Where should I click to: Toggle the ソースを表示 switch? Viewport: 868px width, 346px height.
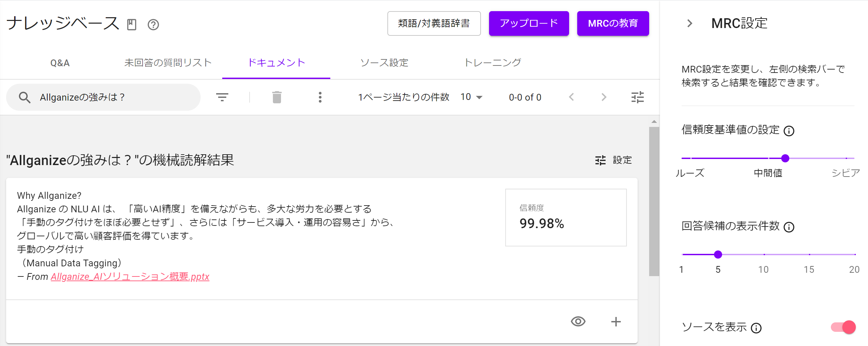(843, 327)
